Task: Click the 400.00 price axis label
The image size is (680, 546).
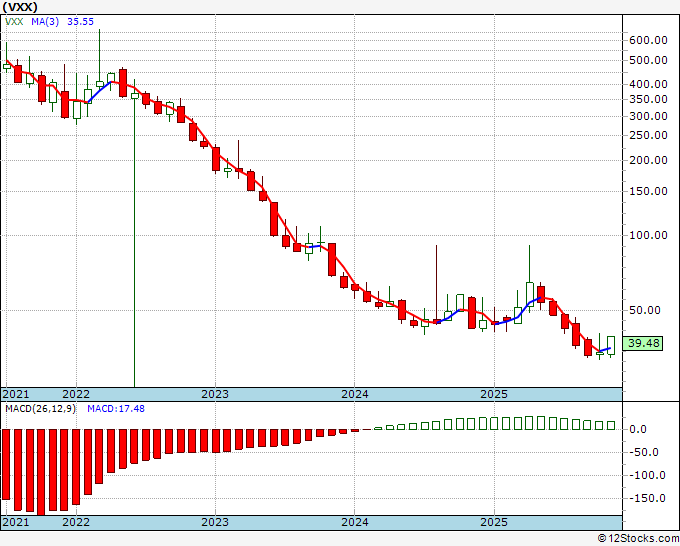Action: pyautogui.click(x=648, y=84)
